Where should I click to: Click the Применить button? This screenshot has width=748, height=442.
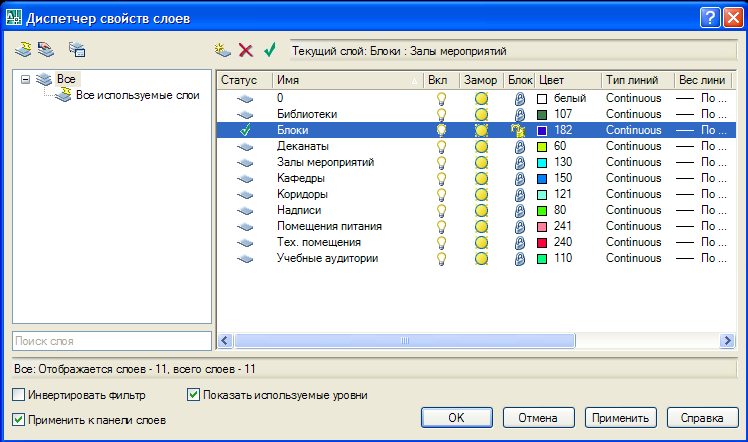[x=620, y=418]
